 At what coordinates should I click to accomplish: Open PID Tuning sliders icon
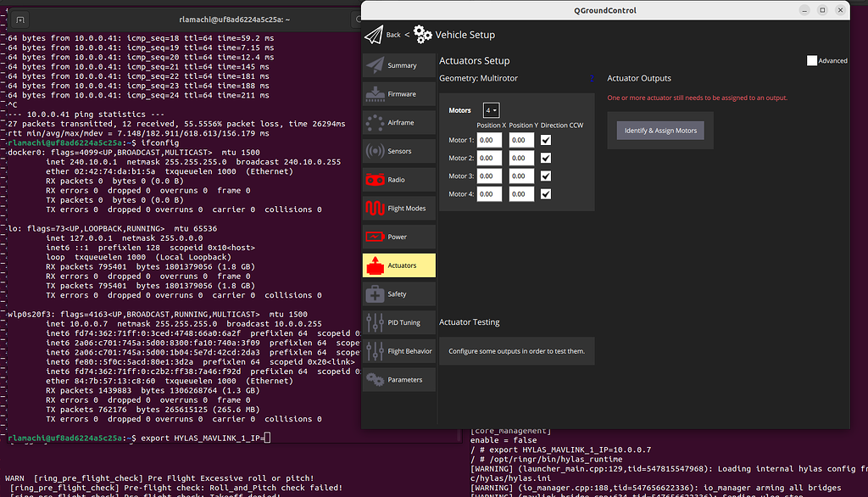coord(375,323)
